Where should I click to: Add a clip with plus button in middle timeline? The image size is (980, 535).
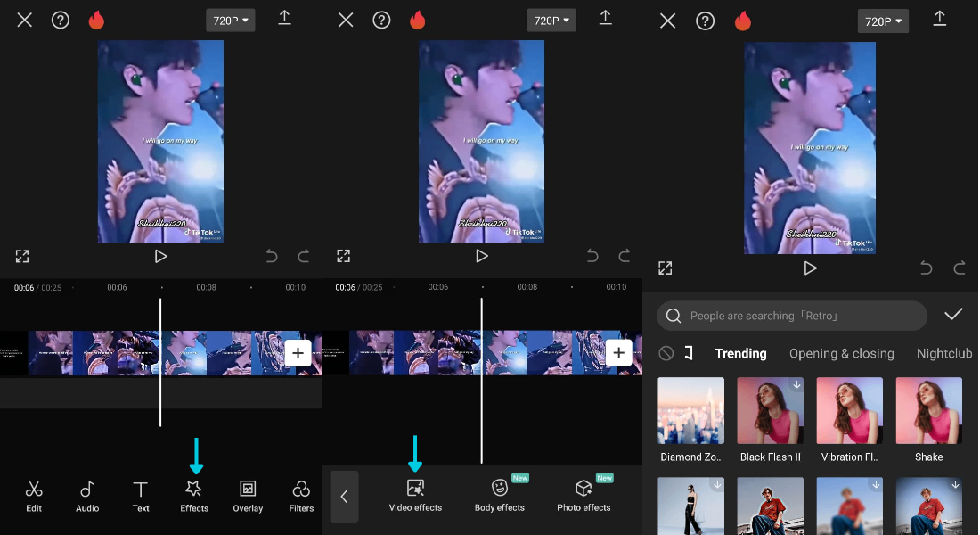(x=619, y=353)
